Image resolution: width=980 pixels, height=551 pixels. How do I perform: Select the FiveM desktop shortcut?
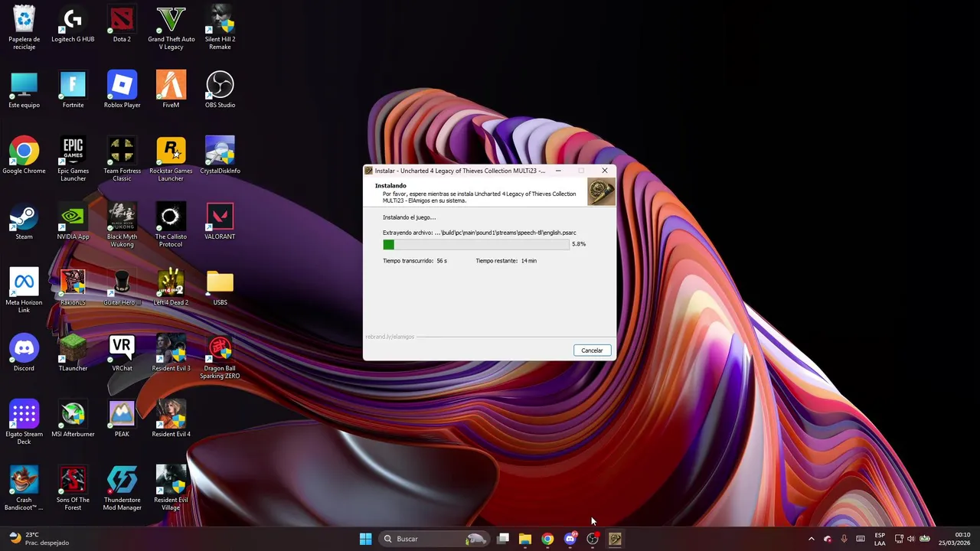(171, 90)
